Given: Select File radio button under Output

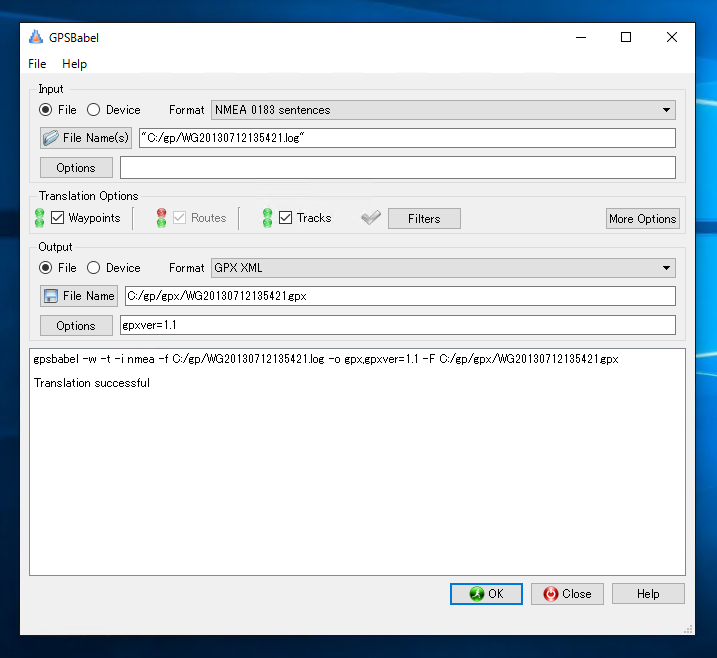Looking at the screenshot, I should pos(45,267).
